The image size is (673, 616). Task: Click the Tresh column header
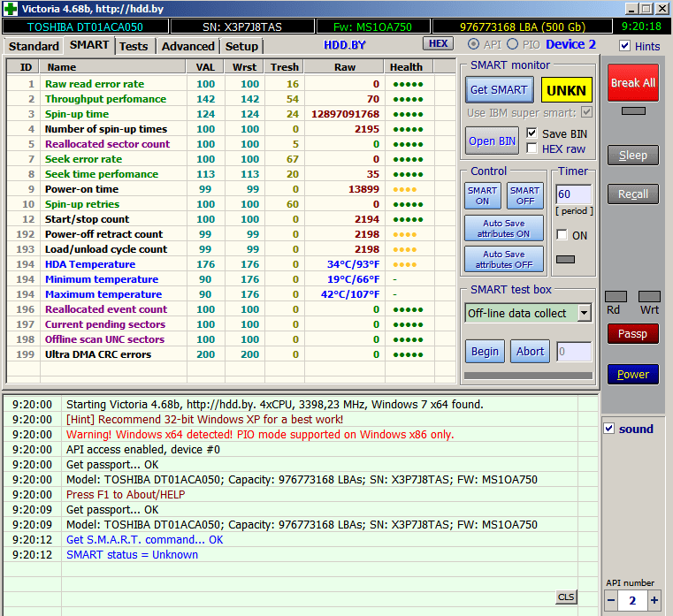[x=284, y=67]
